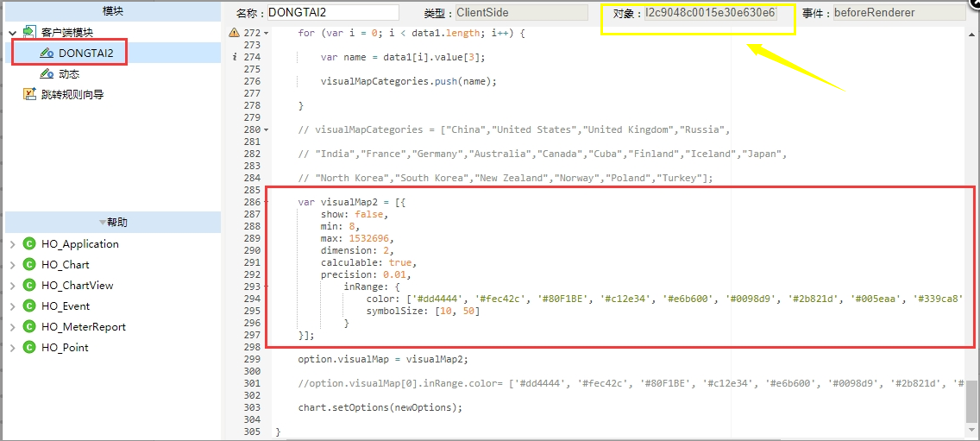Open 跳转规则向导 item

(72, 94)
